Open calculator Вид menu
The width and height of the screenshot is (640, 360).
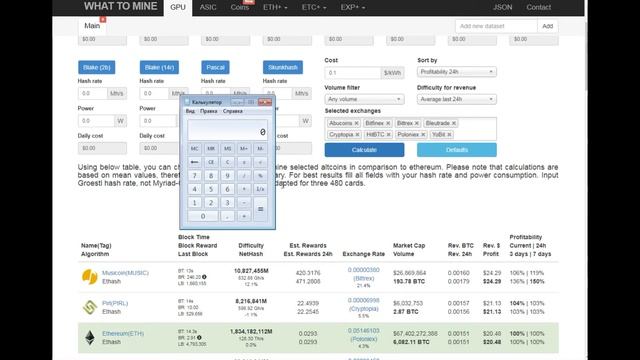coord(190,111)
